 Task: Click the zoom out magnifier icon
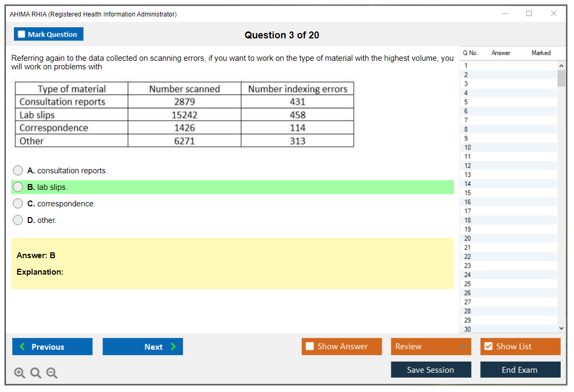coord(52,373)
